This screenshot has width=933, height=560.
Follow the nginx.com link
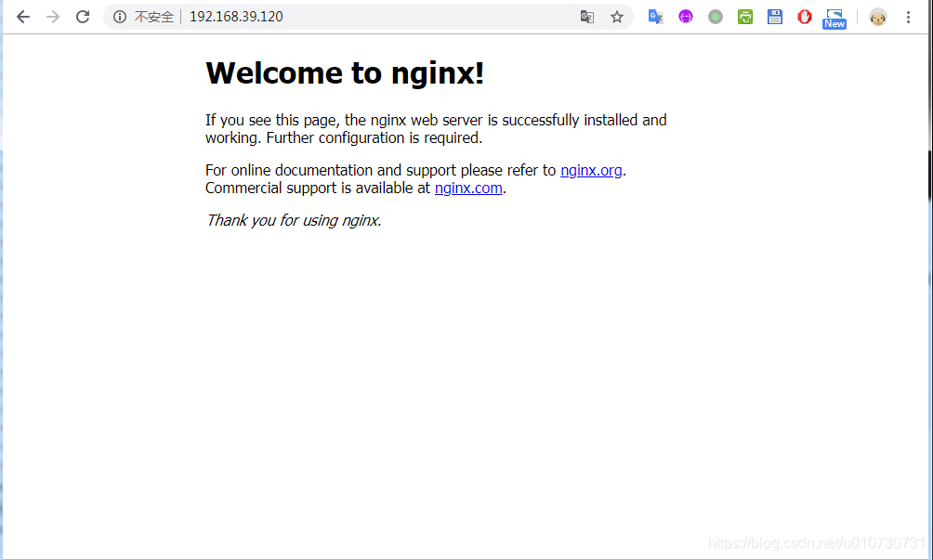click(468, 189)
